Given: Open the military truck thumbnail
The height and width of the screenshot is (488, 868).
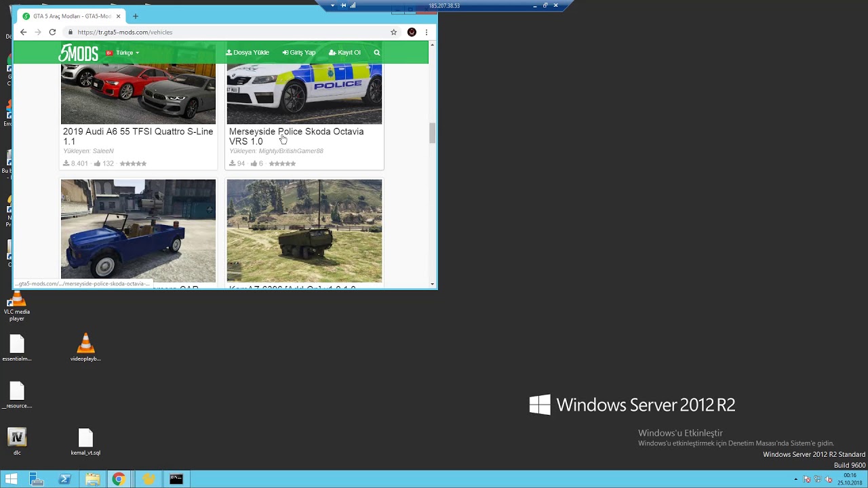Looking at the screenshot, I should tap(304, 230).
